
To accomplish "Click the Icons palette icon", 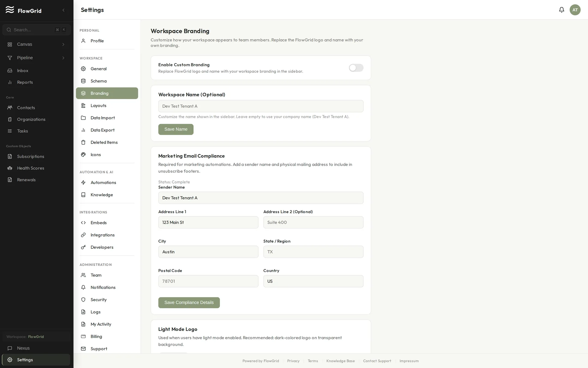I will coord(83,155).
